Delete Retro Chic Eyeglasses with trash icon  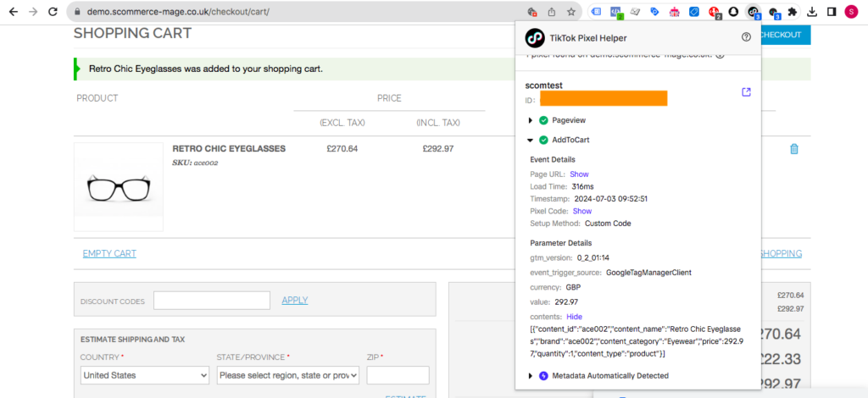(x=793, y=149)
